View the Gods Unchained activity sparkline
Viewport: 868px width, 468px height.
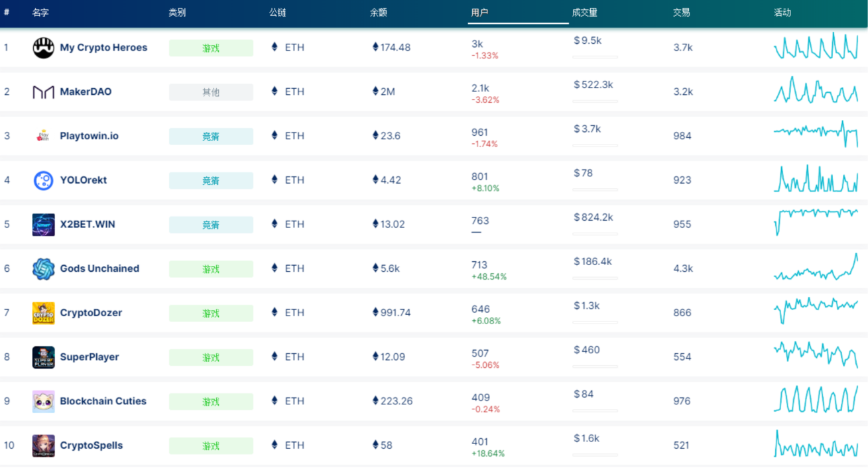click(816, 267)
